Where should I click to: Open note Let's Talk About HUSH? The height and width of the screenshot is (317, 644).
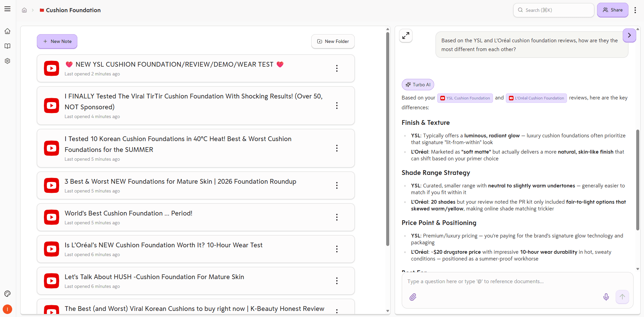coord(196,281)
